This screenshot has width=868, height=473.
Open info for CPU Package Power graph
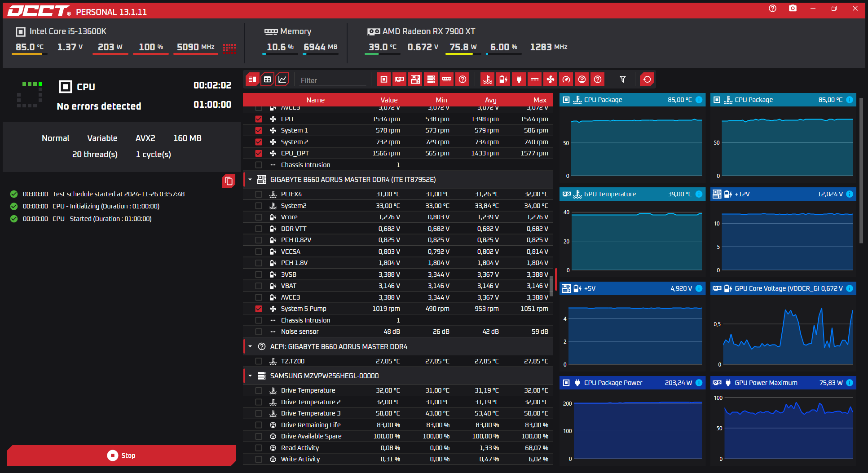(x=699, y=383)
